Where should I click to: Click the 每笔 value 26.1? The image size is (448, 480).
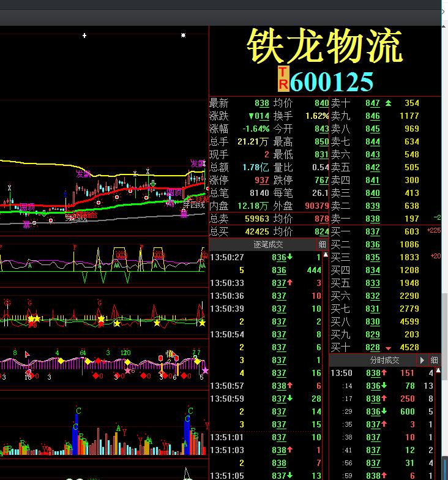(x=321, y=193)
